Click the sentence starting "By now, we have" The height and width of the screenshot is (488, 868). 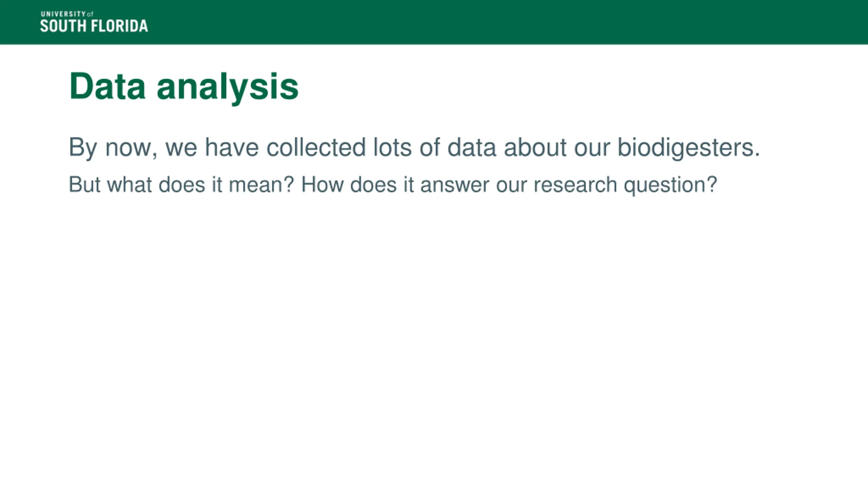point(414,147)
